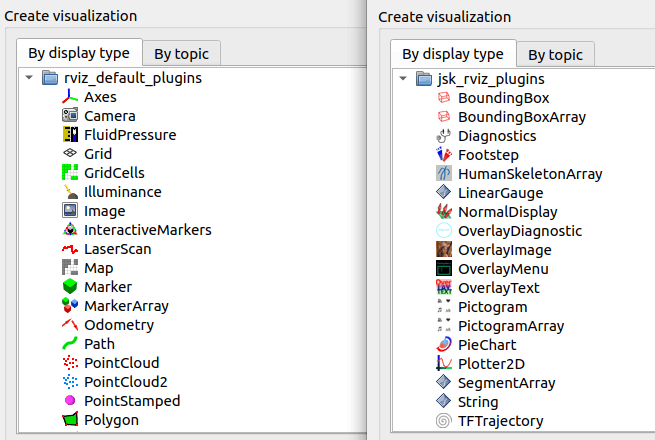Click the LaserScan red icon

click(x=70, y=249)
